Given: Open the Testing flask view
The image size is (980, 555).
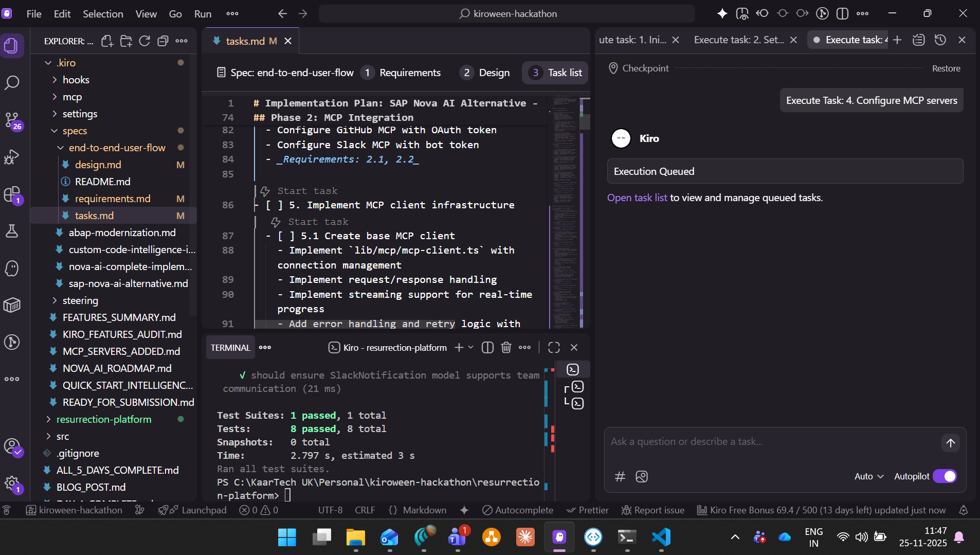Looking at the screenshot, I should pyautogui.click(x=12, y=231).
